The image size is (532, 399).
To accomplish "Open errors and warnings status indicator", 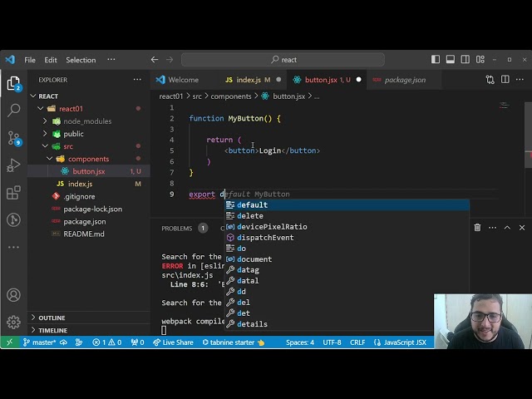I will [107, 342].
